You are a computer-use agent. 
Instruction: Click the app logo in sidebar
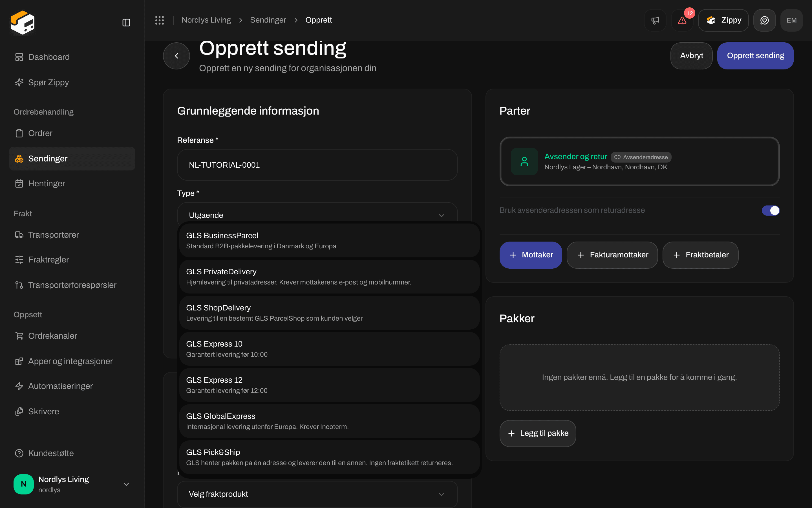pyautogui.click(x=23, y=23)
